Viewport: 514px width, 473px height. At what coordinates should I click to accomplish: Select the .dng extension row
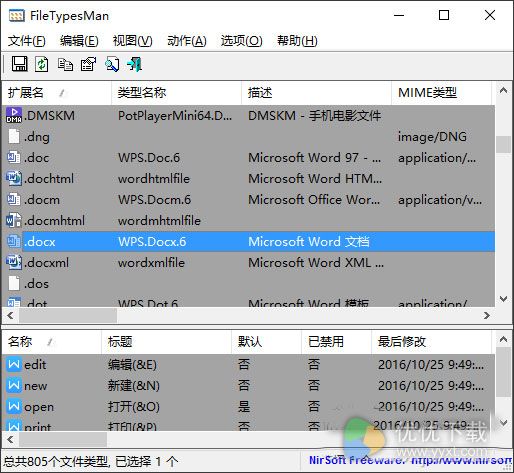(x=249, y=136)
